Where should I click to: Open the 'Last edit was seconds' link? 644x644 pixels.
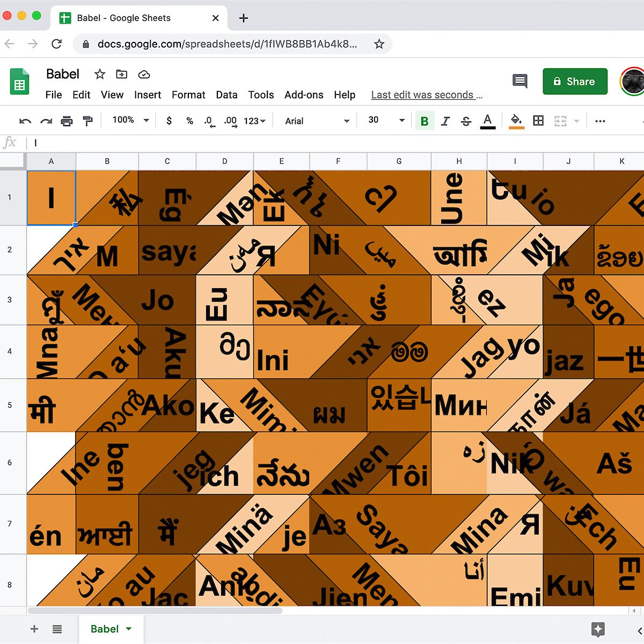(x=427, y=95)
